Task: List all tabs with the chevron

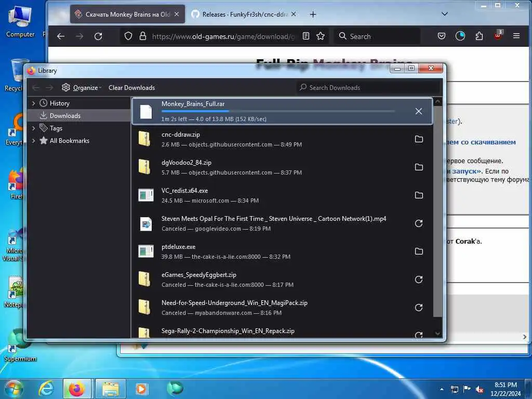Action: point(445,14)
